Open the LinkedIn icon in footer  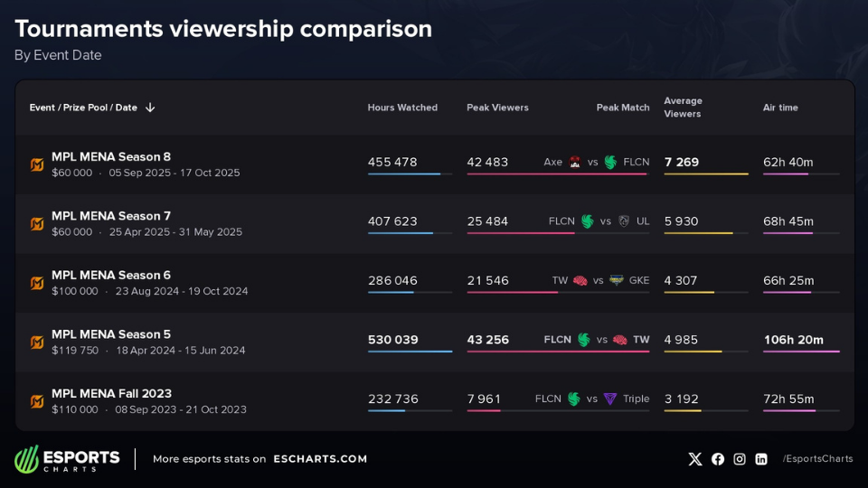pyautogui.click(x=761, y=459)
